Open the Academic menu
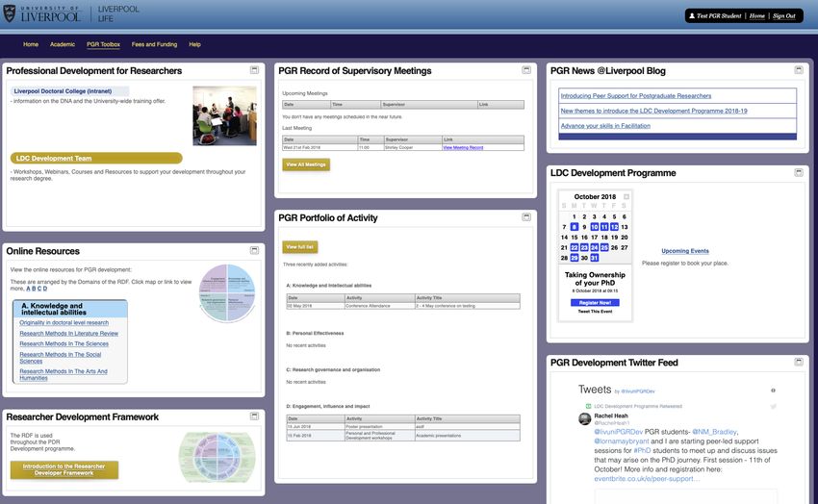818x504 pixels. [x=63, y=44]
